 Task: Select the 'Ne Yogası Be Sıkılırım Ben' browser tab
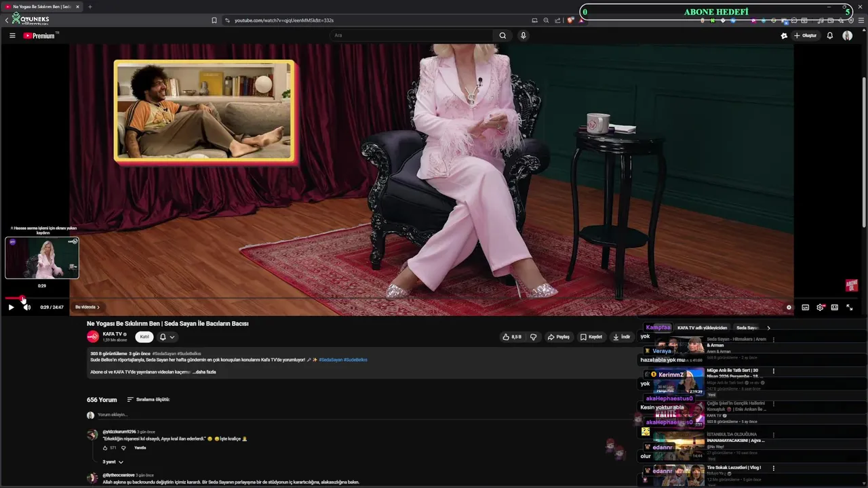click(x=42, y=7)
